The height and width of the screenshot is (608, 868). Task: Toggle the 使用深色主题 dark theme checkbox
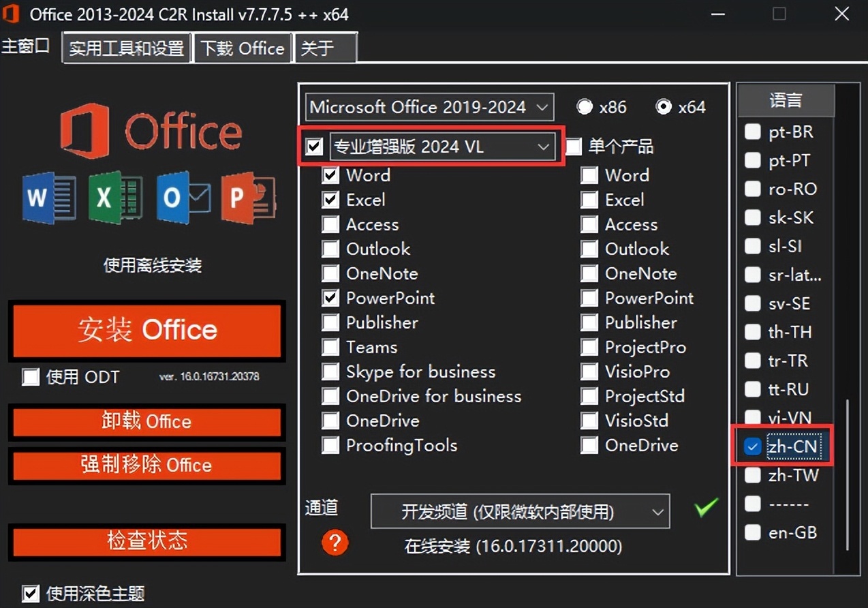pyautogui.click(x=30, y=593)
